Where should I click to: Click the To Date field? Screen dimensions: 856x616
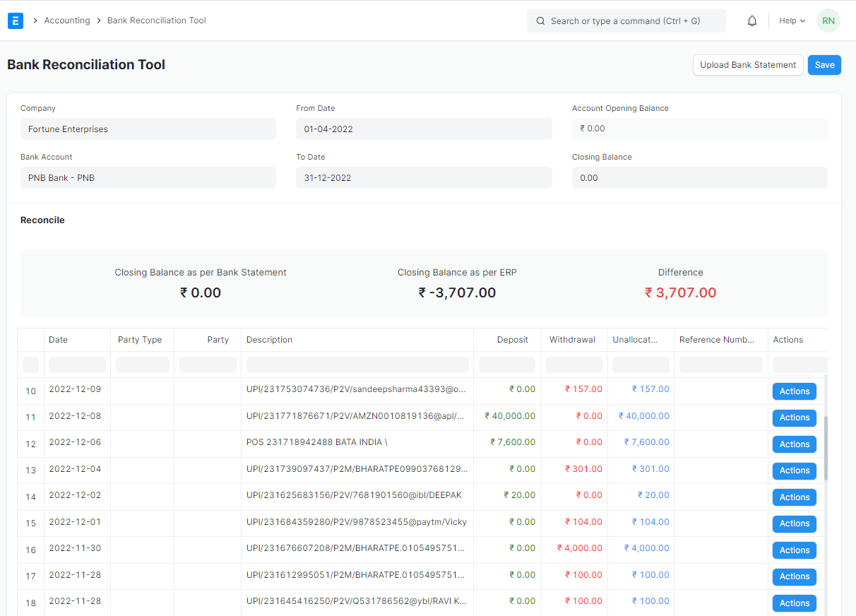coord(424,178)
